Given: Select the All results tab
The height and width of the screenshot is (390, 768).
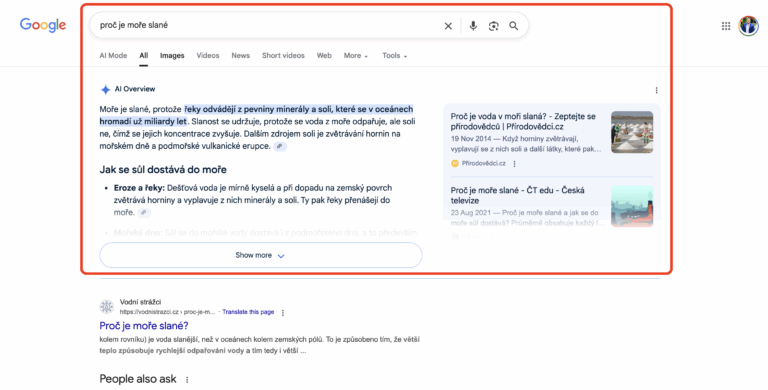Looking at the screenshot, I should (x=144, y=56).
